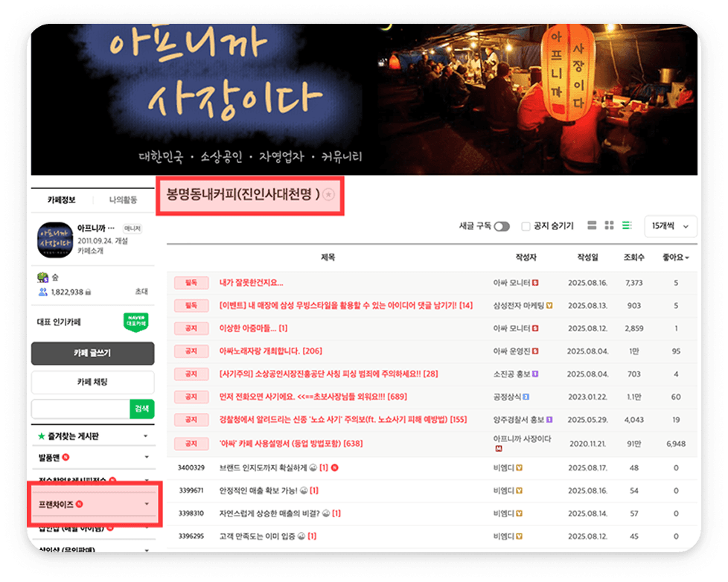This screenshot has height=582, width=728.
Task: Click comment count [689] on 전화 사기 post
Action: click(397, 397)
